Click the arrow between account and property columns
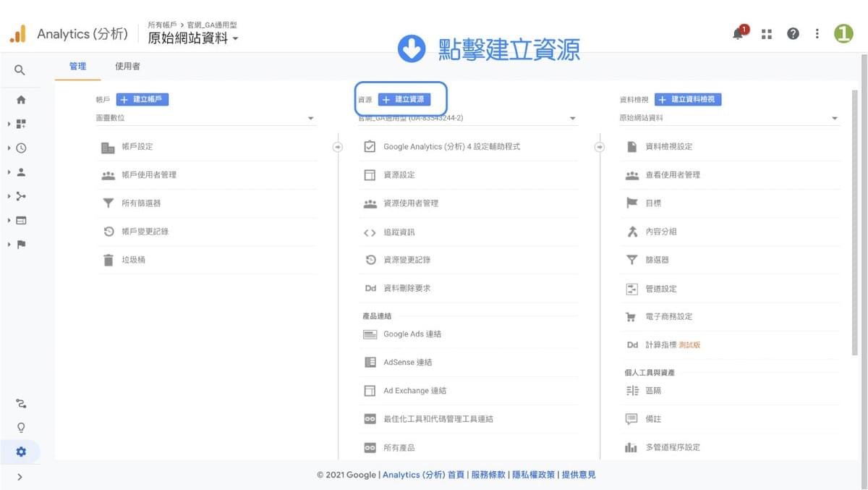Image resolution: width=868 pixels, height=490 pixels. [337, 147]
